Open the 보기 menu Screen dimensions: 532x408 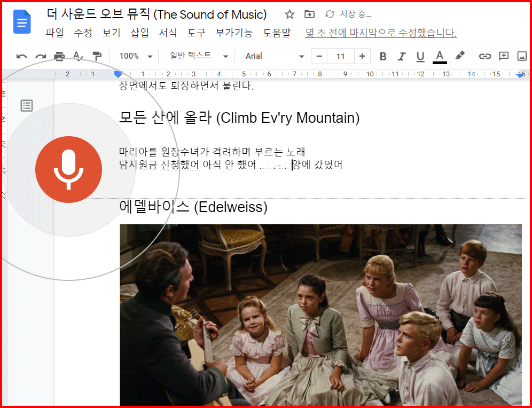point(111,33)
